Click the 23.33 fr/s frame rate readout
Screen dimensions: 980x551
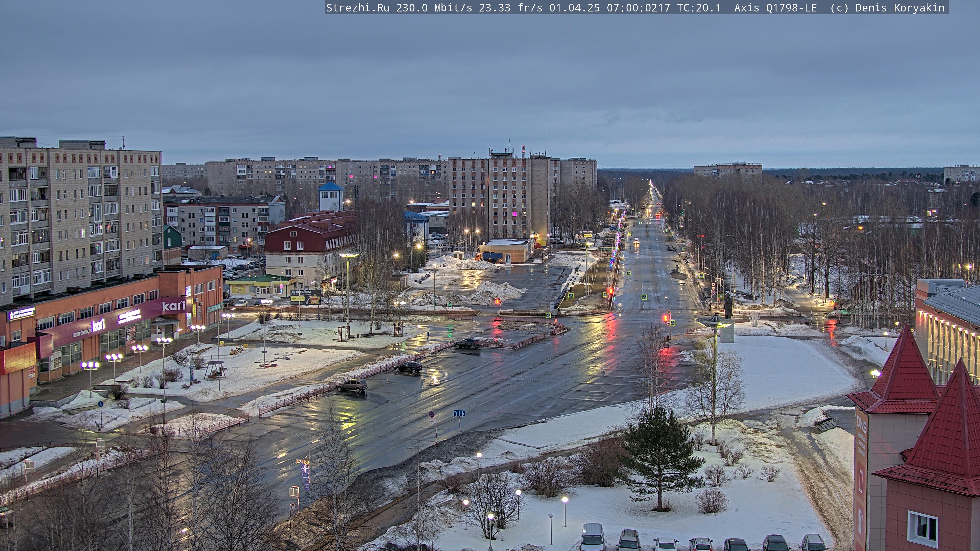510,8
